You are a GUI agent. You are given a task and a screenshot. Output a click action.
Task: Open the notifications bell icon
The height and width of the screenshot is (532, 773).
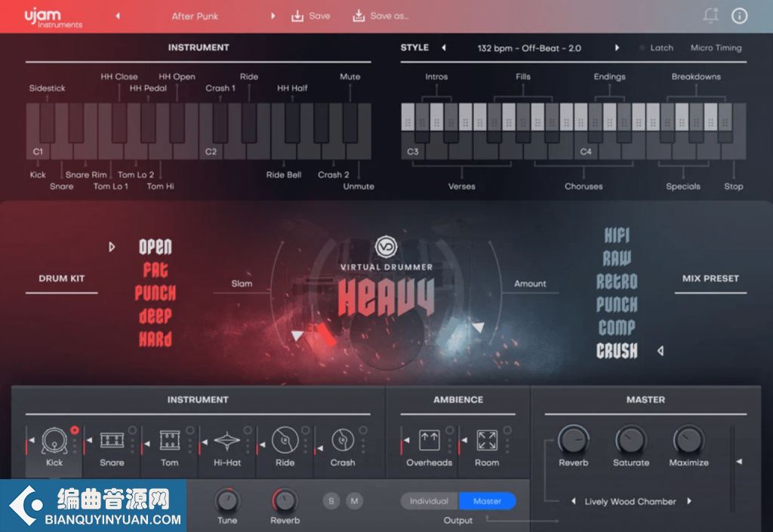click(710, 16)
